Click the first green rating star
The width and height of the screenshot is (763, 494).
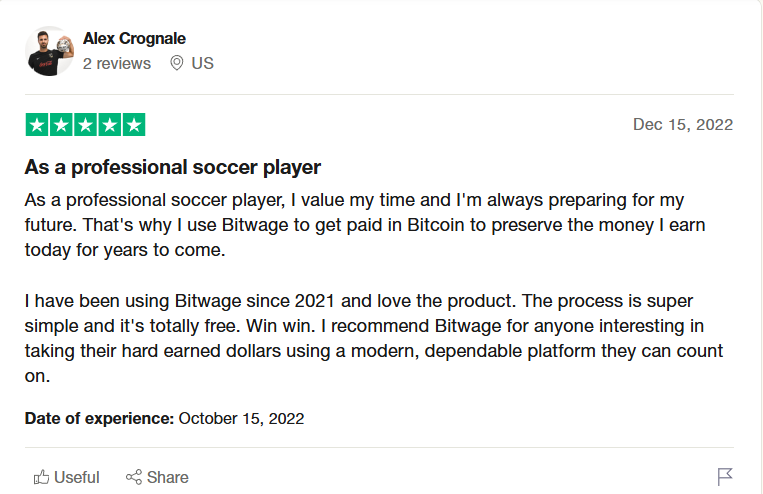(37, 125)
